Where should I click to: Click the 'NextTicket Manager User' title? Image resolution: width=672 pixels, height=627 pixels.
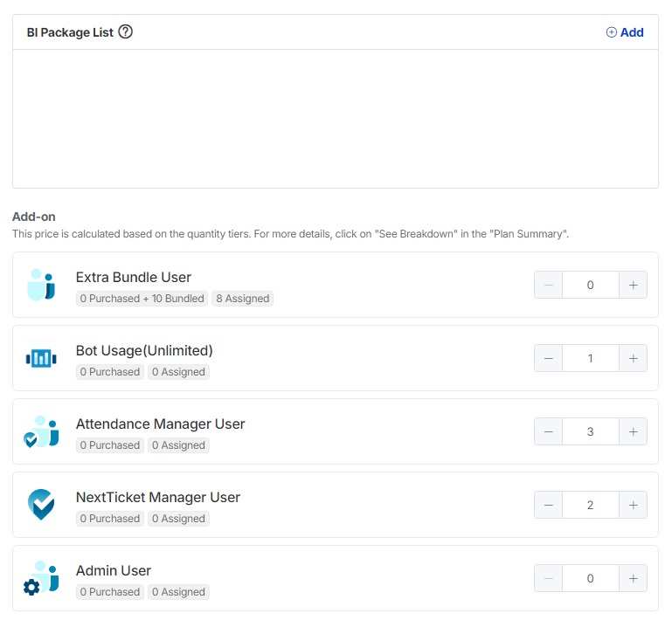[157, 497]
